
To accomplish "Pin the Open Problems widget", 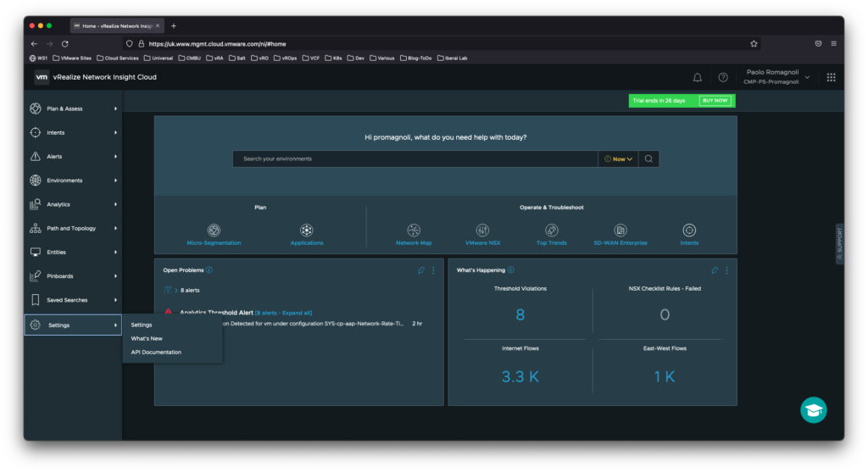I will click(x=421, y=270).
